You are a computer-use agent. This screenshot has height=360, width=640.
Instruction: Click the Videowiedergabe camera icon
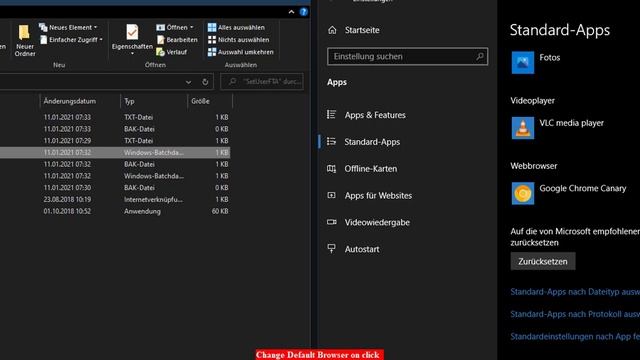pyautogui.click(x=331, y=222)
